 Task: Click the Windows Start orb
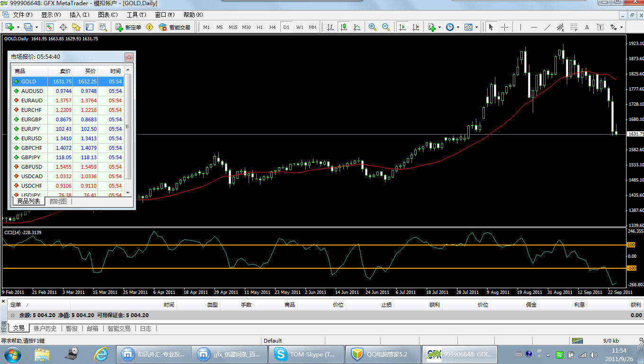pos(12,354)
